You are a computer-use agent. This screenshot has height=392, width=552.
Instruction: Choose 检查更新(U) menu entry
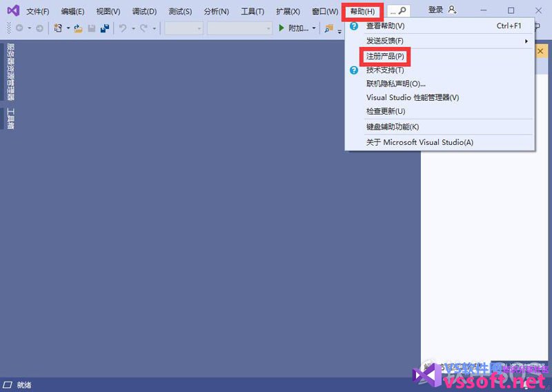(x=386, y=111)
